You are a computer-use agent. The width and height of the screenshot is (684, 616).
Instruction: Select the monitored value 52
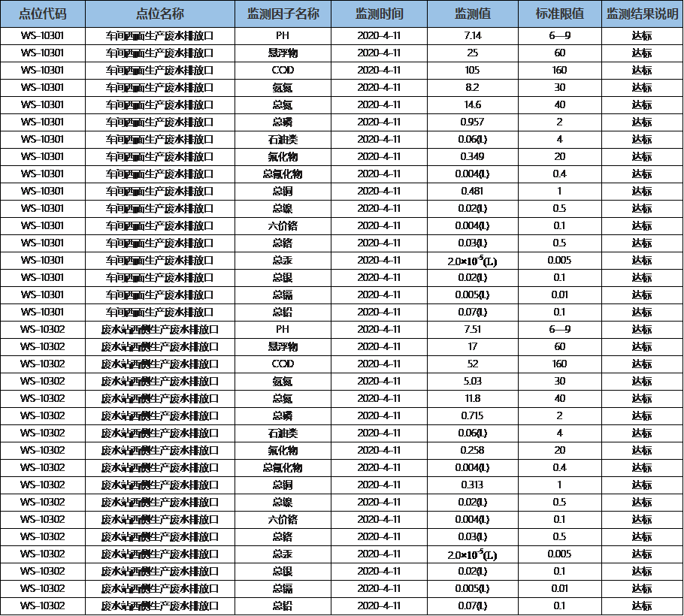pos(473,364)
